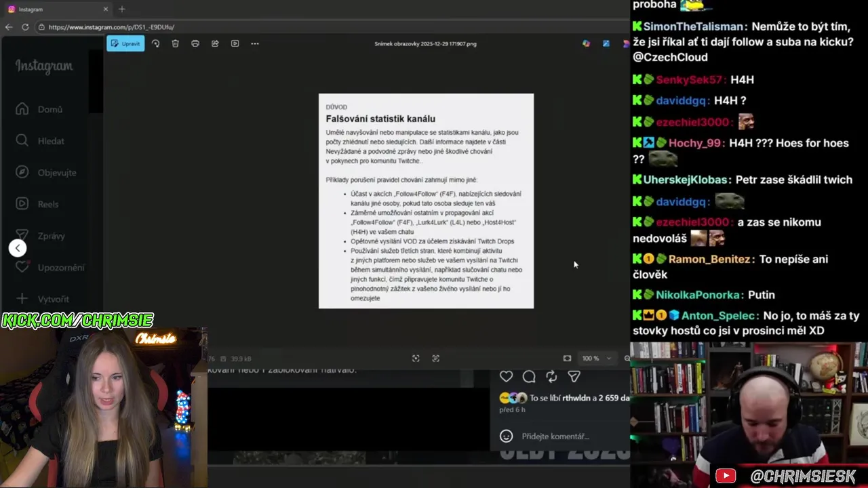Click Anton_Spelec username in chat
The height and width of the screenshot is (488, 868).
click(x=719, y=316)
